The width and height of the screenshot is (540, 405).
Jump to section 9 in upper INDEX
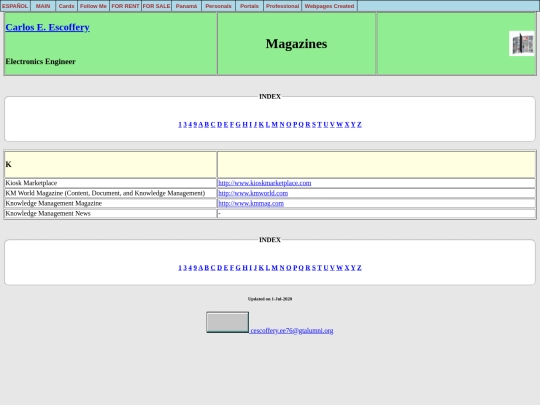(x=195, y=124)
